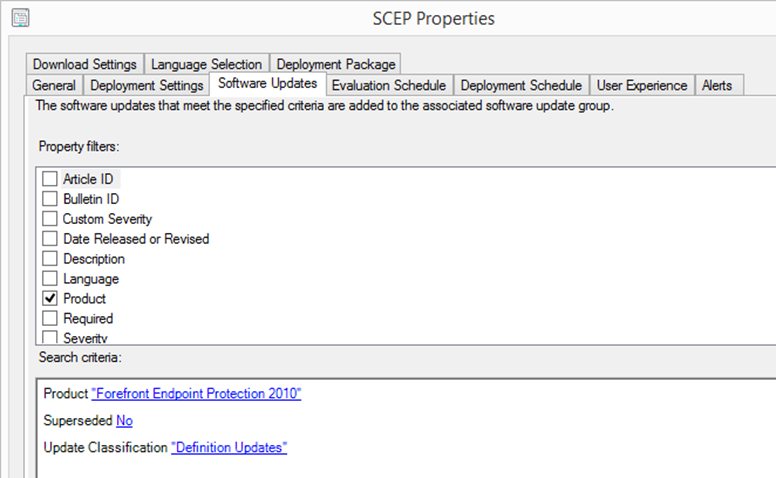The width and height of the screenshot is (776, 478).
Task: Edit the Definition Updates classification link
Action: pyautogui.click(x=229, y=447)
